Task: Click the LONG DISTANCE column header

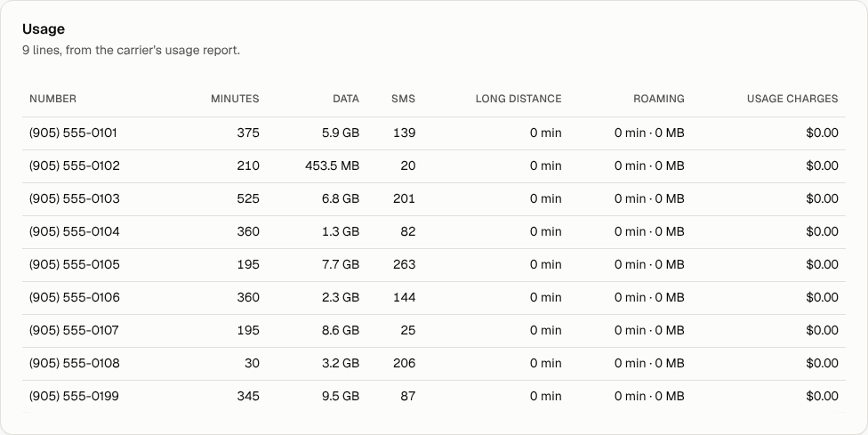Action: click(518, 99)
